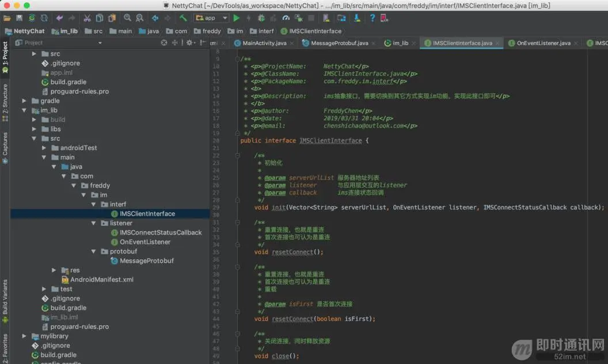Open the AVD Manager device icon
The image size is (608, 364).
pos(326,18)
